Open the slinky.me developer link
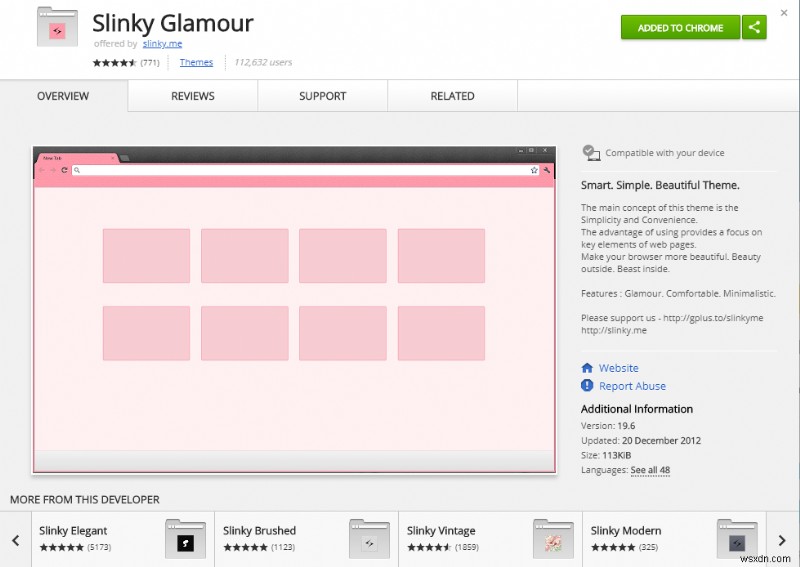 click(x=162, y=43)
